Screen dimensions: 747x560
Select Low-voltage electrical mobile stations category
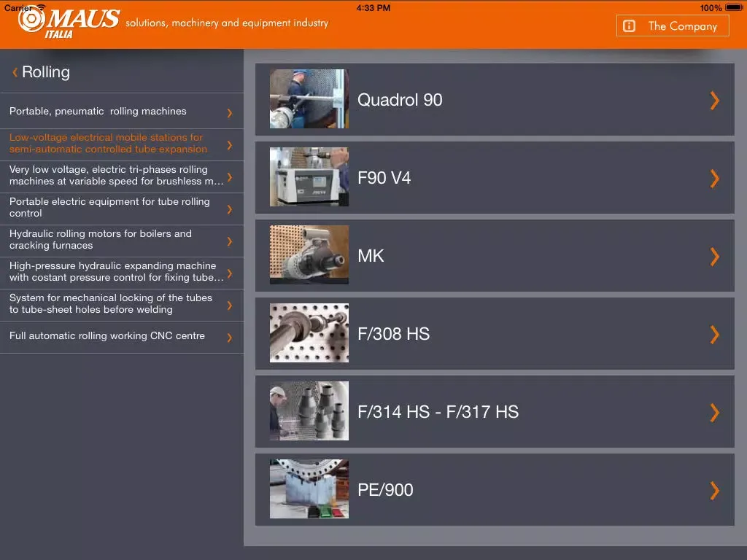tap(122, 144)
